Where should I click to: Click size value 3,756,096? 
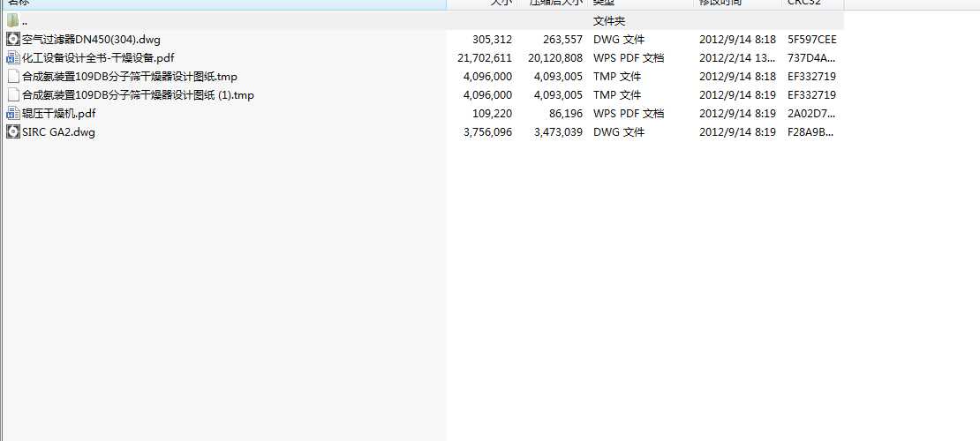(488, 132)
